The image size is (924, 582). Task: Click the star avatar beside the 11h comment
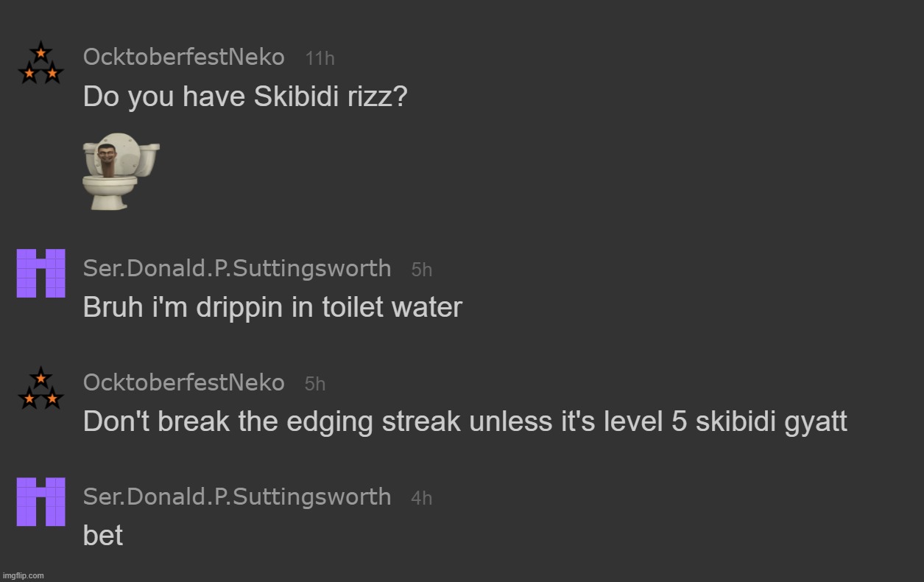tap(40, 63)
